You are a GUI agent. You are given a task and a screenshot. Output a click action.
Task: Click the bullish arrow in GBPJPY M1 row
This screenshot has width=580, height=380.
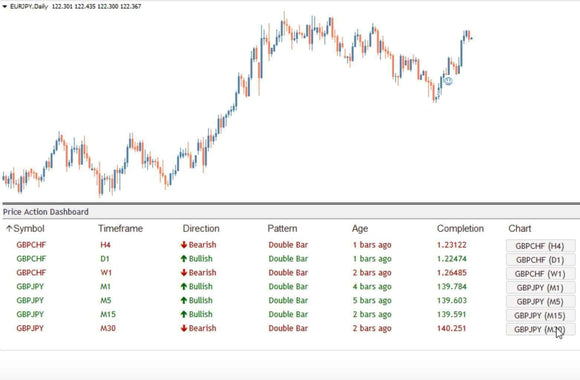pyautogui.click(x=184, y=286)
